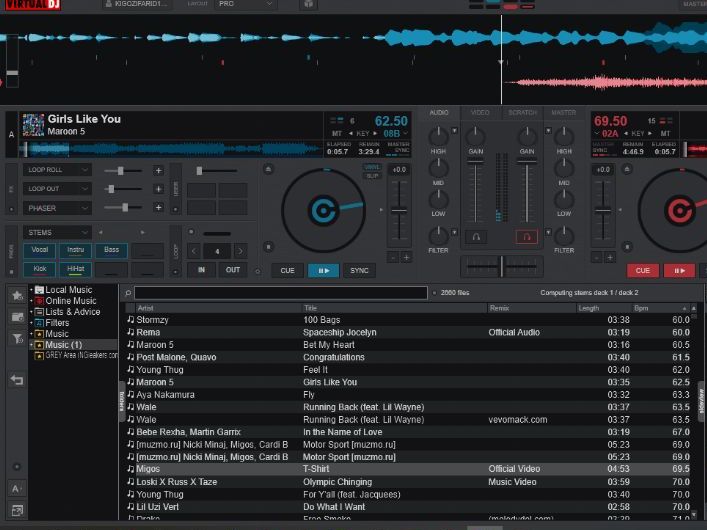Image resolution: width=707 pixels, height=530 pixels.
Task: Click the search magnifier icon
Action: pyautogui.click(x=128, y=293)
